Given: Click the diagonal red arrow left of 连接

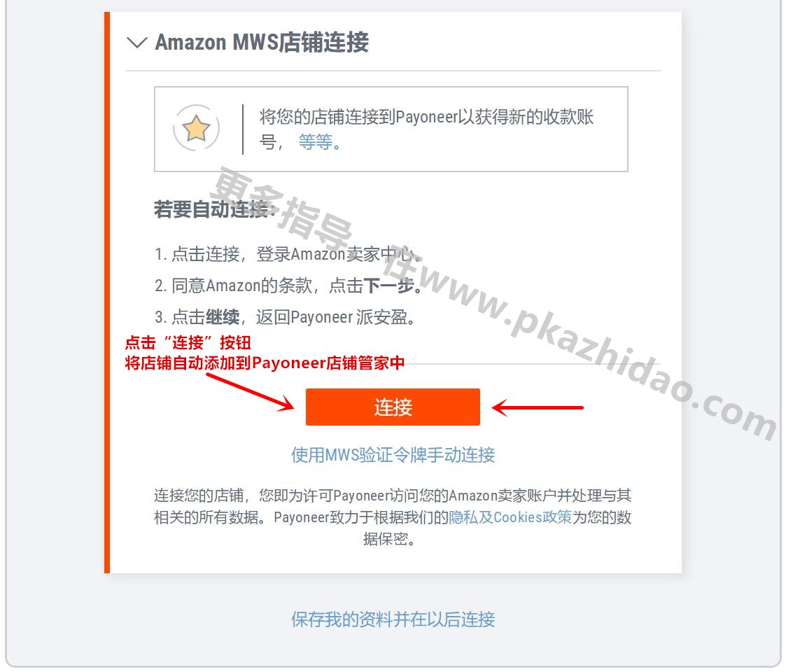Looking at the screenshot, I should pos(250,392).
